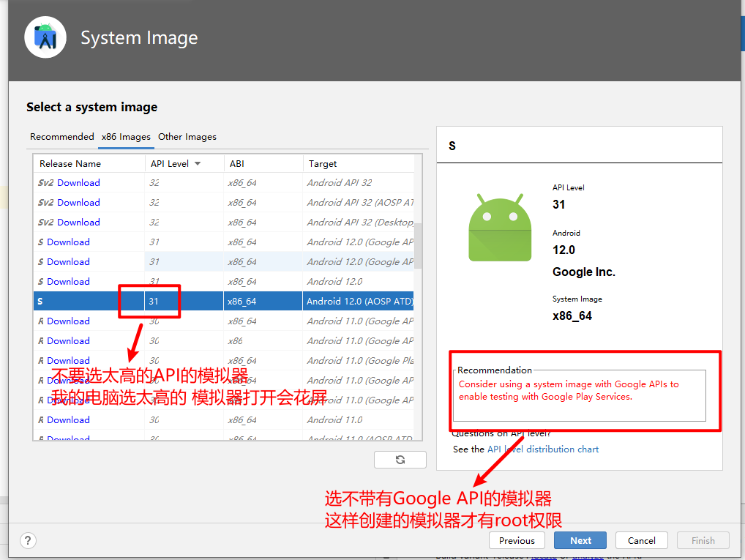Download Sv2 Android API 32 Desktop image
The width and height of the screenshot is (745, 560).
point(78,223)
